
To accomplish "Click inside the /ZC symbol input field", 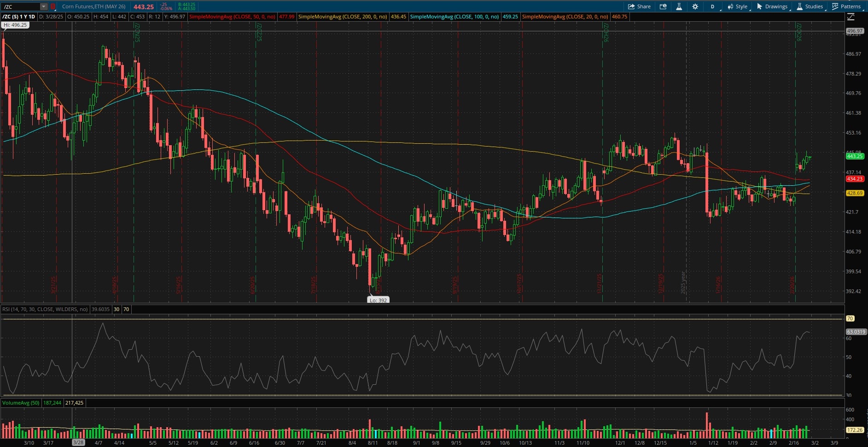I will pos(21,6).
